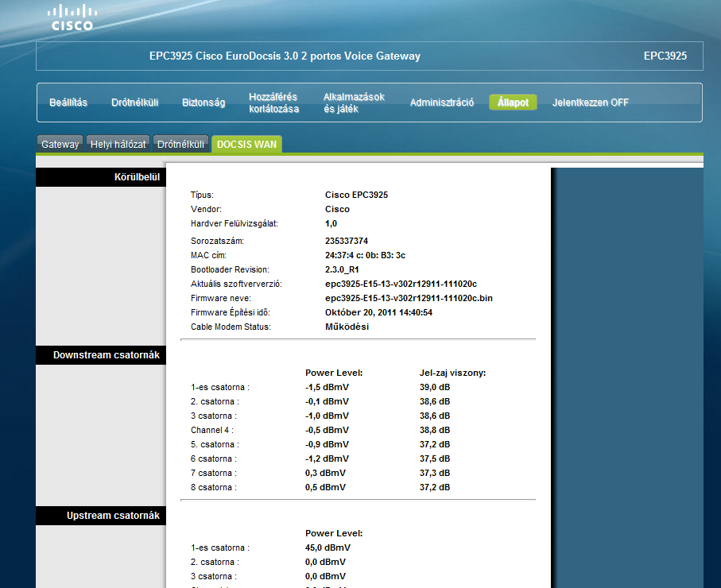Switch to the Helyi hálózat tab
Screen dimensions: 721x588
[118, 145]
